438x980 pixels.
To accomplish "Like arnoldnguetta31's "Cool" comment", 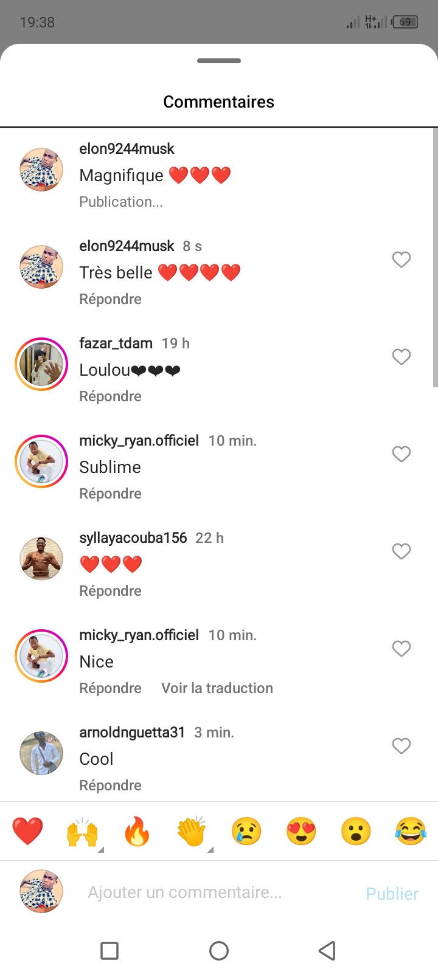I will 401,746.
